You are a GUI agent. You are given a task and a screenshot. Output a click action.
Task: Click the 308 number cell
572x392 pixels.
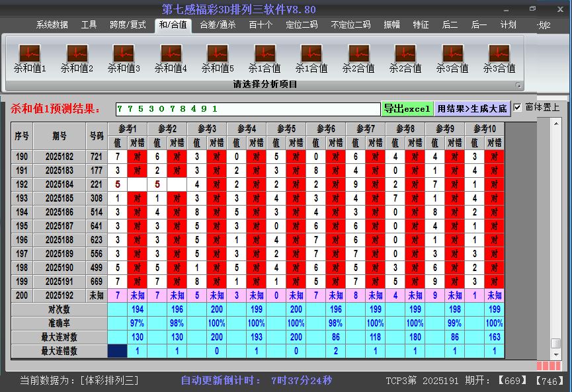click(97, 198)
